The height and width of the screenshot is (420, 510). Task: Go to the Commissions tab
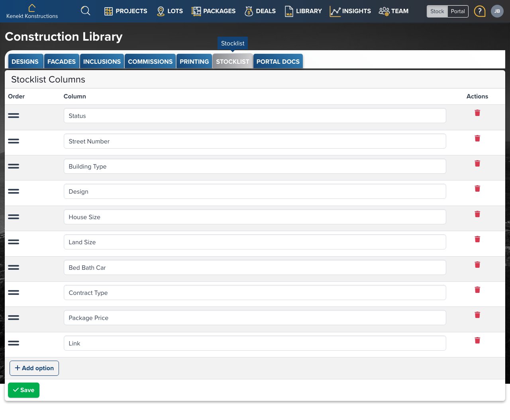150,61
